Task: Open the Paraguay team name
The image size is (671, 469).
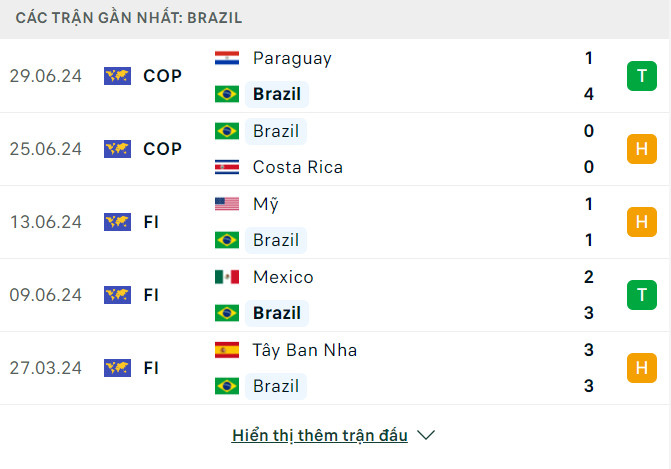Action: click(x=292, y=58)
